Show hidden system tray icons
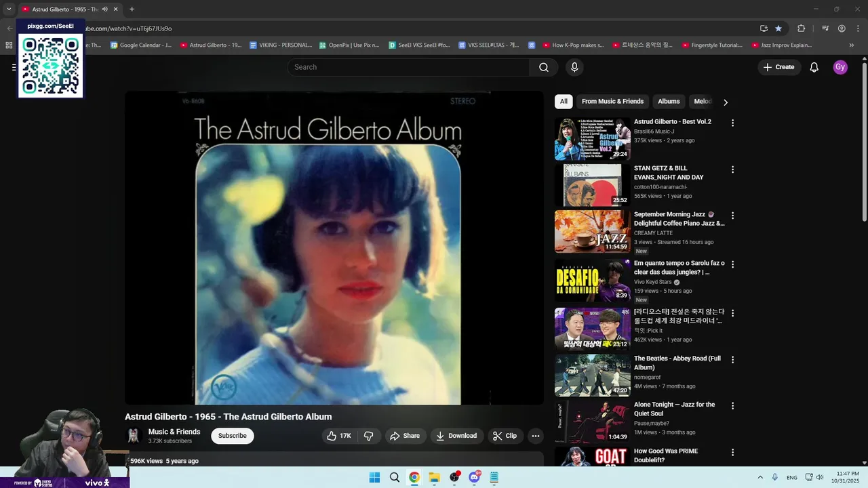The image size is (868, 488). point(759,477)
